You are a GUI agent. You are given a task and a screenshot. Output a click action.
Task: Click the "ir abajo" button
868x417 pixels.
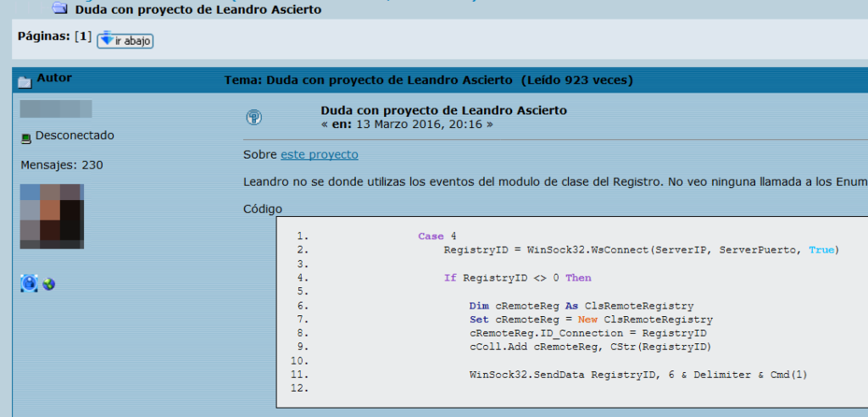125,40
